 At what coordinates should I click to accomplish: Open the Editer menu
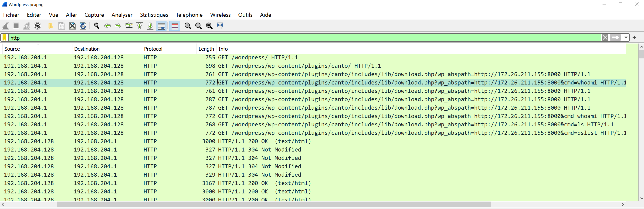(x=34, y=15)
